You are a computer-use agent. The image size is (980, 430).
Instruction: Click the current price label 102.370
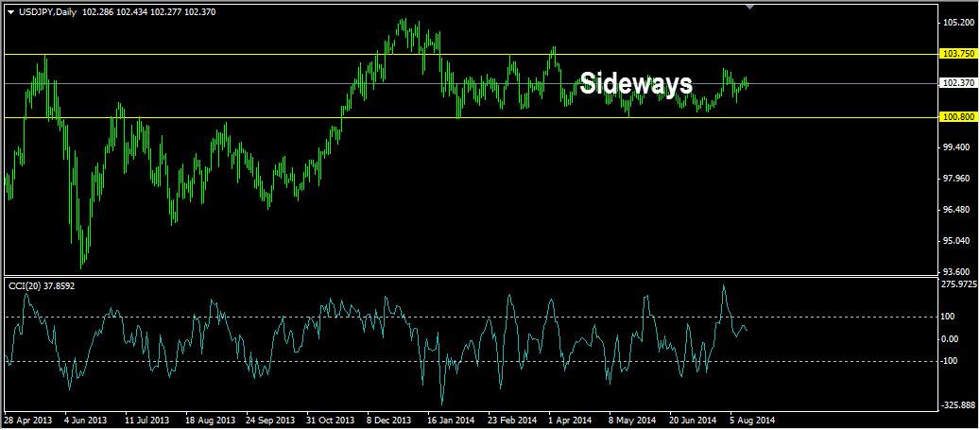tap(958, 82)
